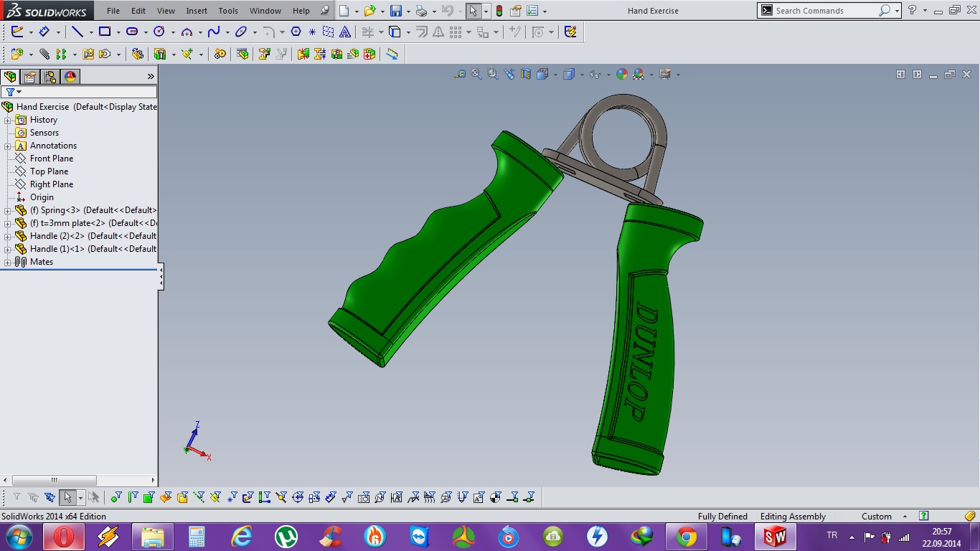Click the Mate paperclip icon
Image resolution: width=980 pixels, height=551 pixels.
click(x=44, y=54)
